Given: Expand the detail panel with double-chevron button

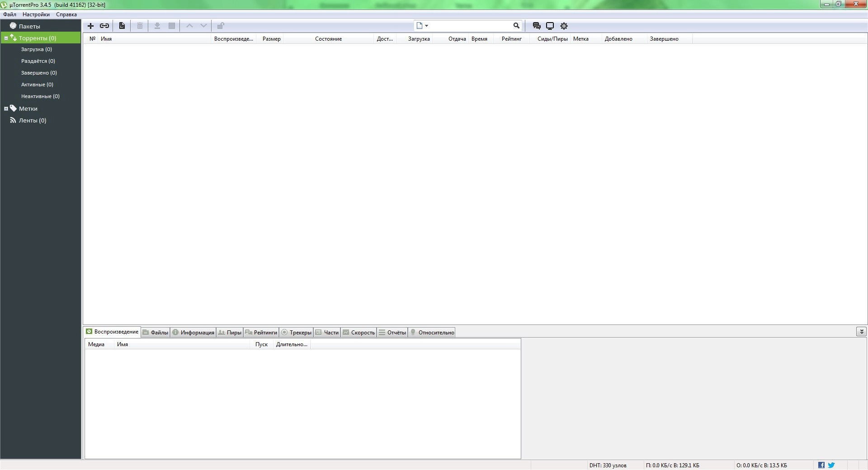Looking at the screenshot, I should [x=862, y=331].
